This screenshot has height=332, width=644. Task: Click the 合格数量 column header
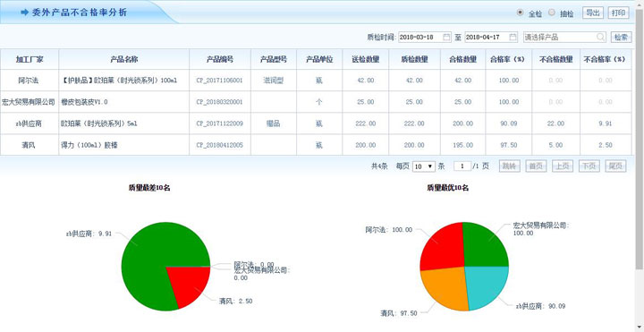click(x=463, y=59)
